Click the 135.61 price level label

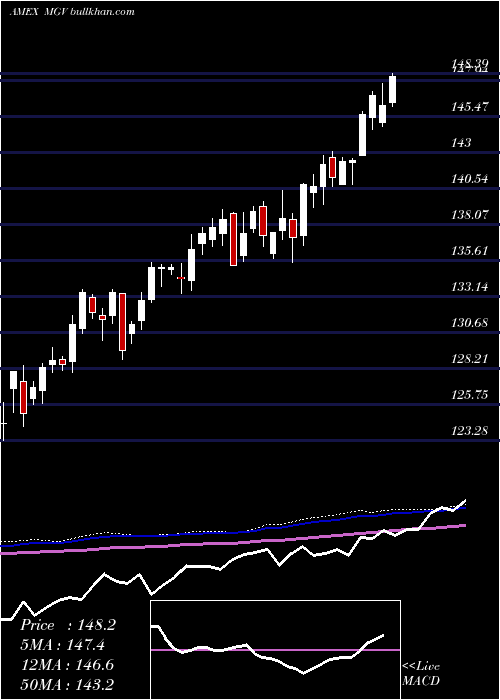pos(470,251)
